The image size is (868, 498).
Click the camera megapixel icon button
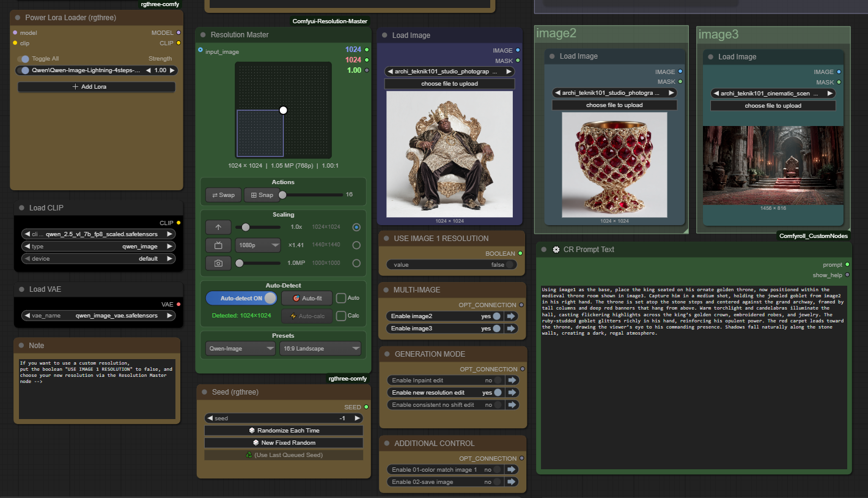[218, 263]
